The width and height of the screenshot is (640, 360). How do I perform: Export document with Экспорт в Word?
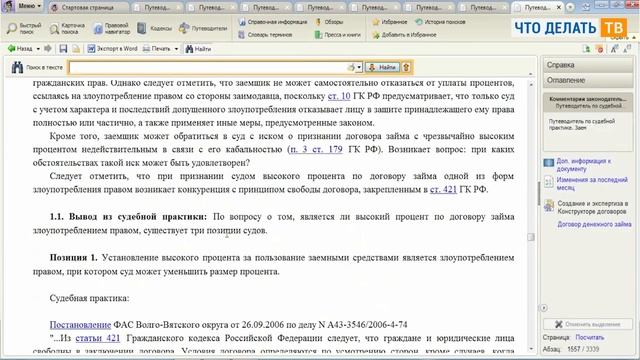point(112,49)
